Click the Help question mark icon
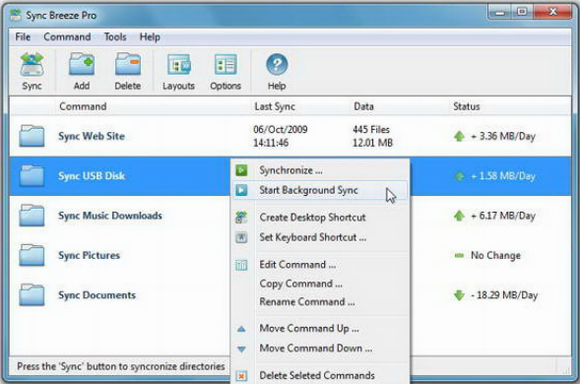 pos(277,65)
